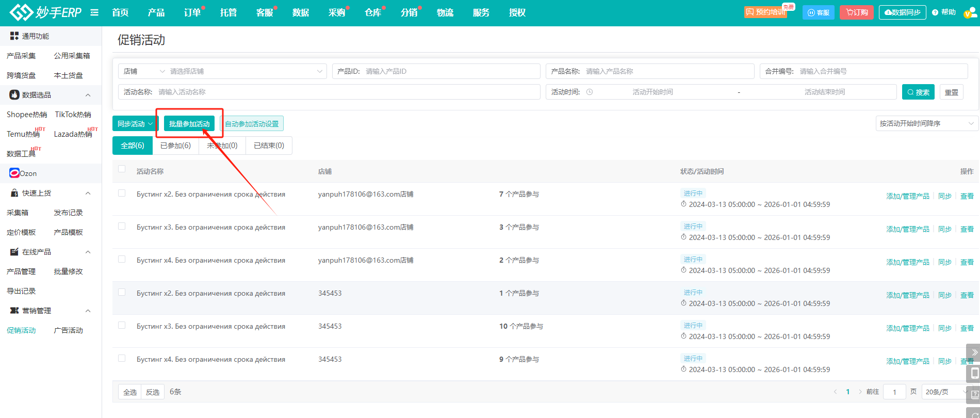Screen dimensions: 980x418
Task: Collapse 快速上货 sidebar section
Action: pyautogui.click(x=88, y=193)
